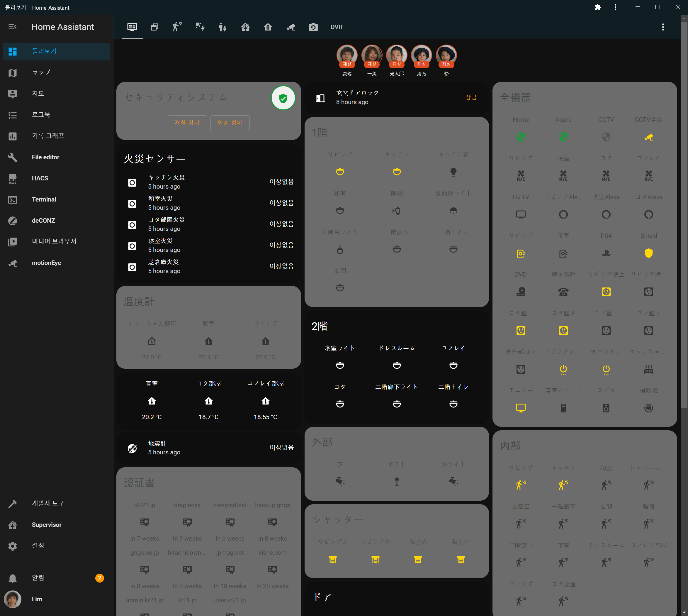Switch to the DVR tab

tap(336, 27)
